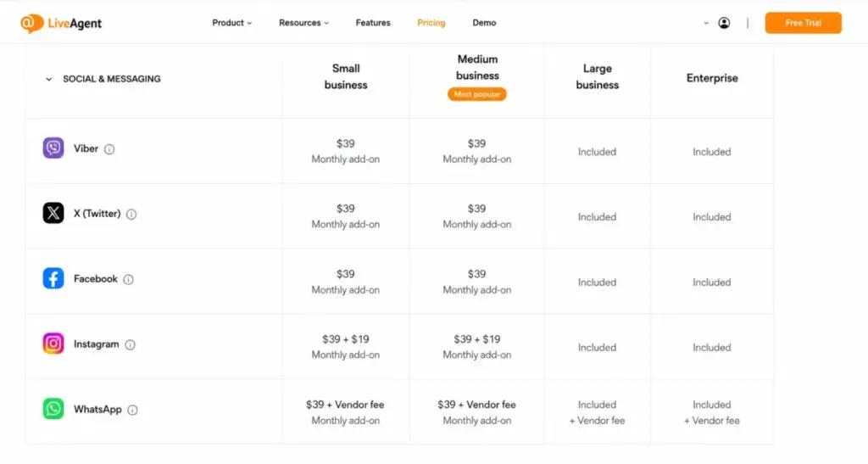The width and height of the screenshot is (868, 464).
Task: Click the X (Twitter) app icon
Action: coord(53,213)
